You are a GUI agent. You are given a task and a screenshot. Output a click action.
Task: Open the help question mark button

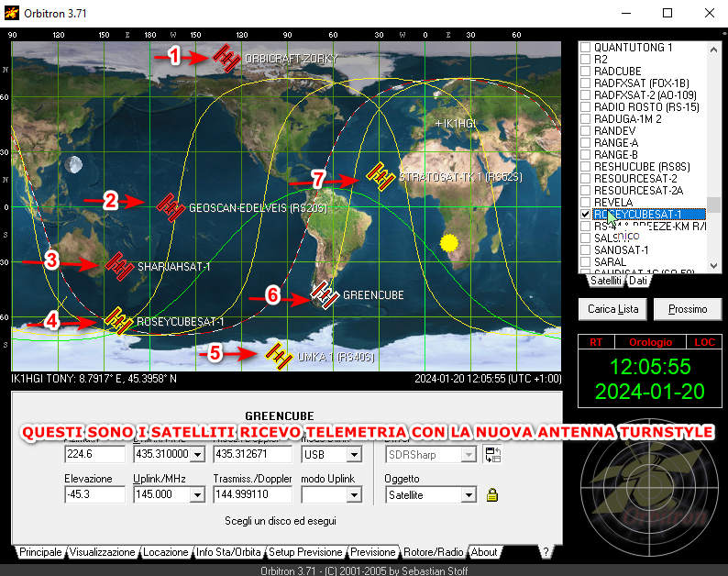click(x=546, y=552)
